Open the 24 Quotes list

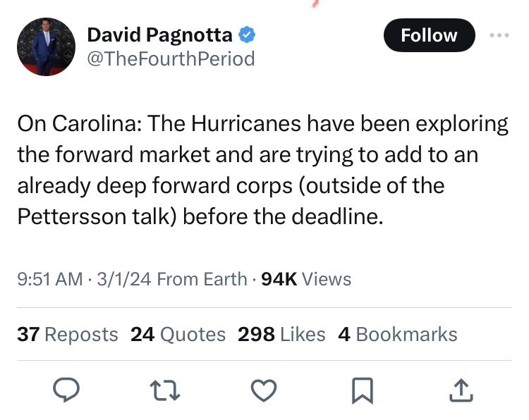178,334
